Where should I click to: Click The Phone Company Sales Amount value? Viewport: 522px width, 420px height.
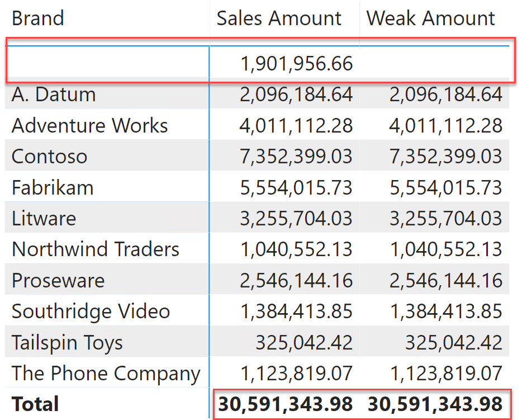(x=296, y=373)
